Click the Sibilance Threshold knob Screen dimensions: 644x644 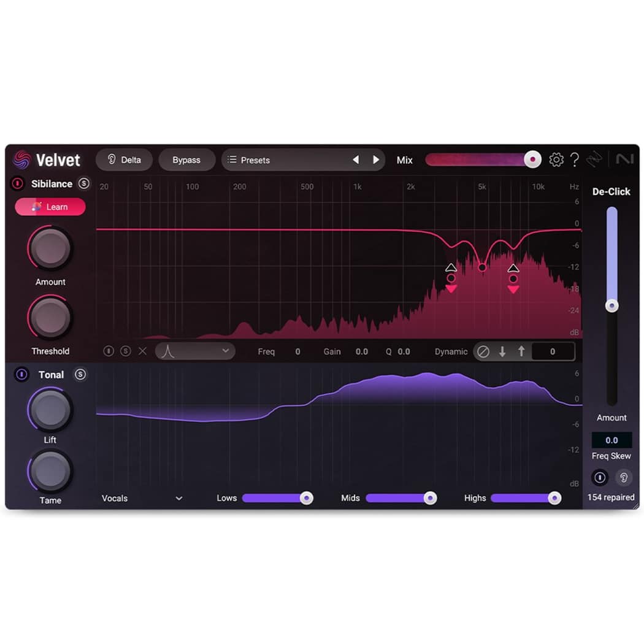coord(50,318)
